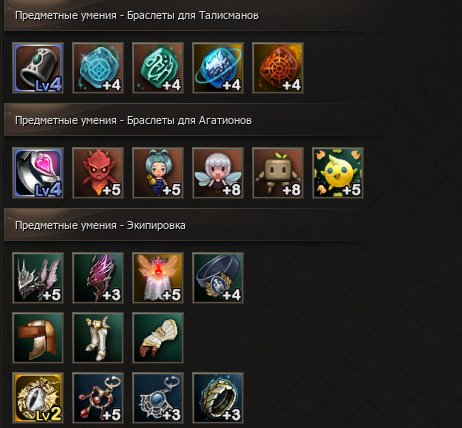Open the pink heart agathion bracelet Lv4

click(38, 173)
